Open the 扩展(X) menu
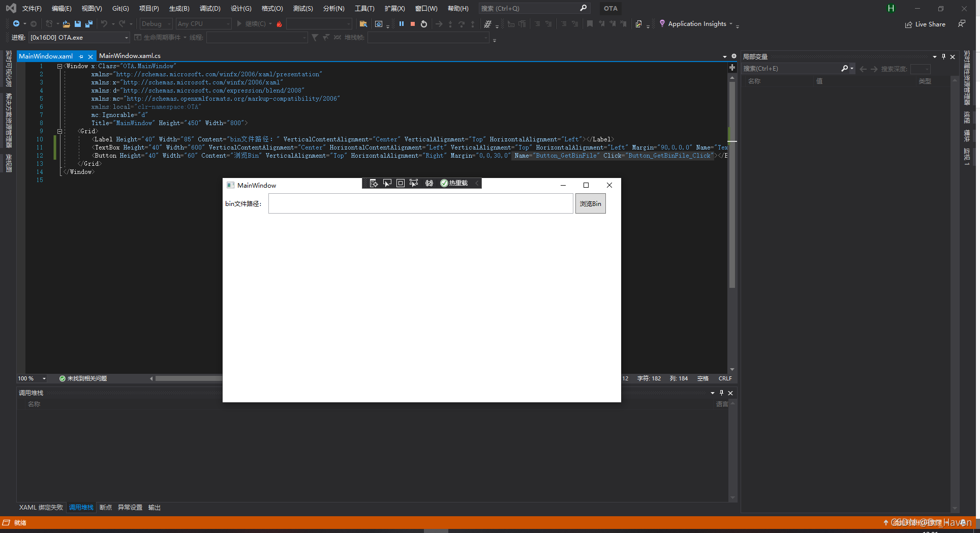 click(x=395, y=9)
